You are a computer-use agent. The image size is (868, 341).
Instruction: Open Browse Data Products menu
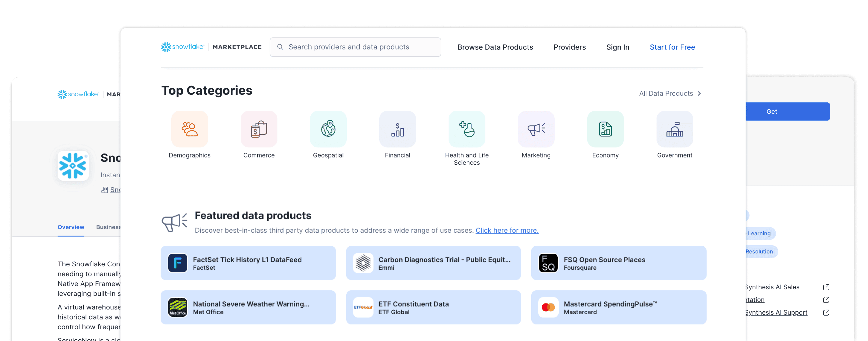tap(495, 47)
